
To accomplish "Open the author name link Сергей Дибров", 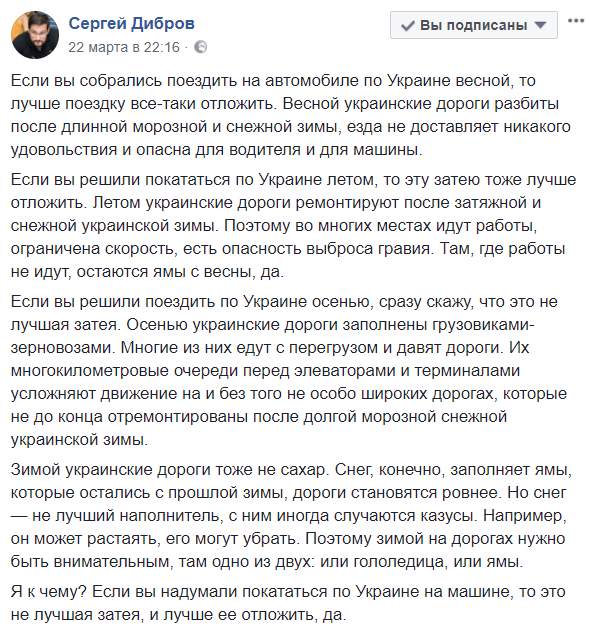I will point(131,24).
